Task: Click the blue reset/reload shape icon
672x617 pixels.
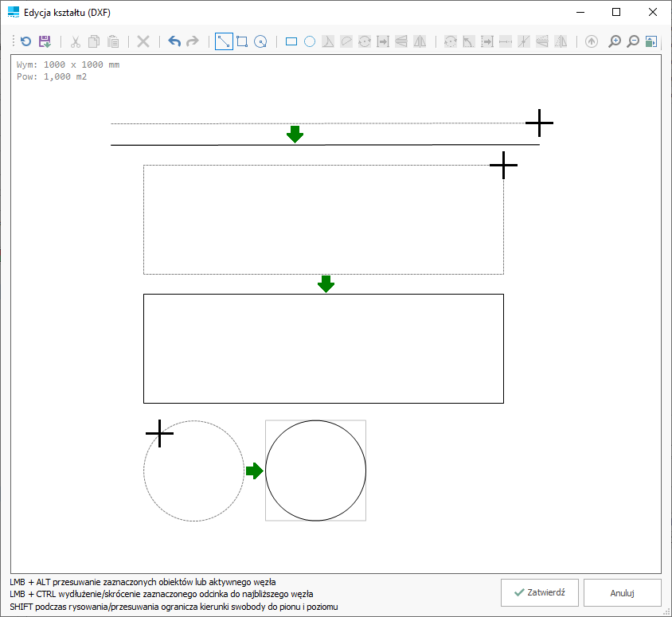Action: click(x=25, y=41)
